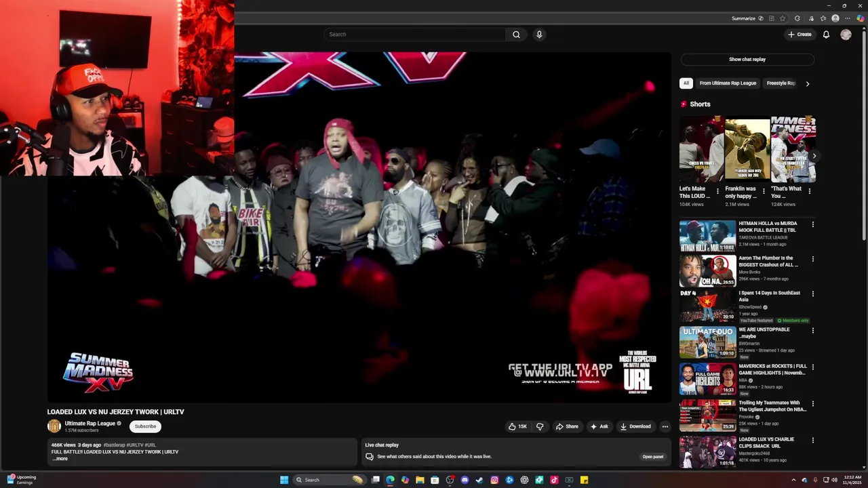Open Edge settings and more ellipsis
The image size is (868, 488).
(x=848, y=18)
